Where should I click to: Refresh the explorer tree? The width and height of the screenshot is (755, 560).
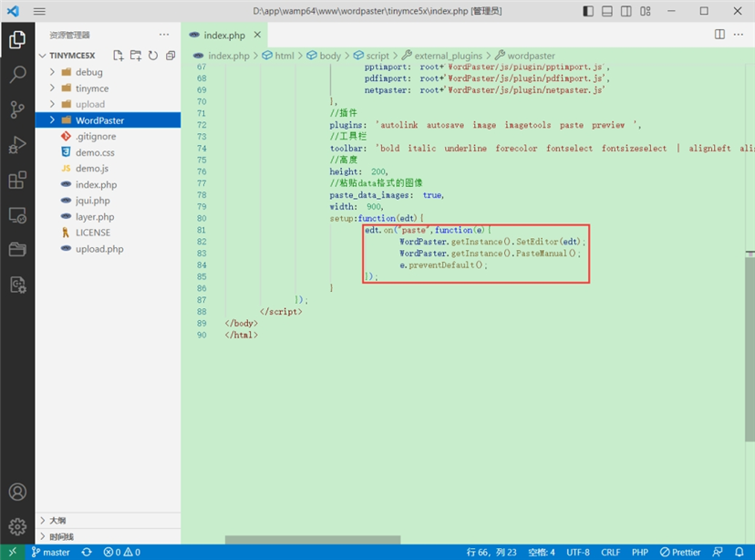point(153,56)
